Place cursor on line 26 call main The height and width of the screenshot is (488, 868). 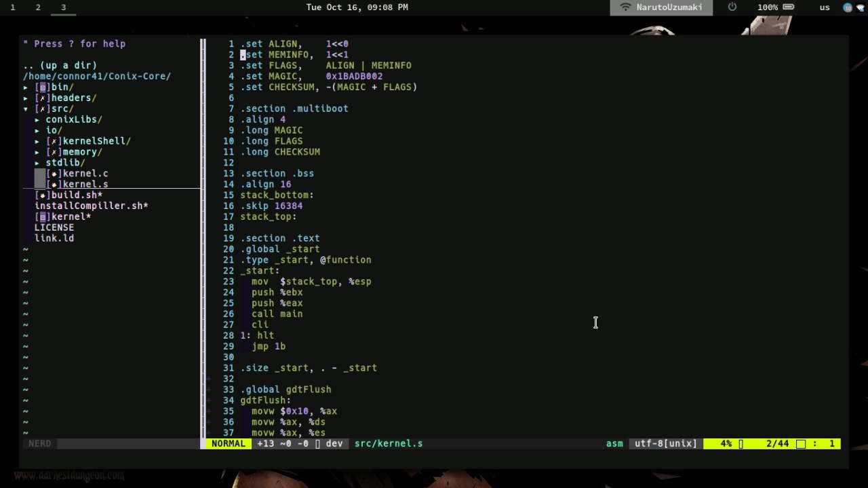pyautogui.click(x=277, y=314)
